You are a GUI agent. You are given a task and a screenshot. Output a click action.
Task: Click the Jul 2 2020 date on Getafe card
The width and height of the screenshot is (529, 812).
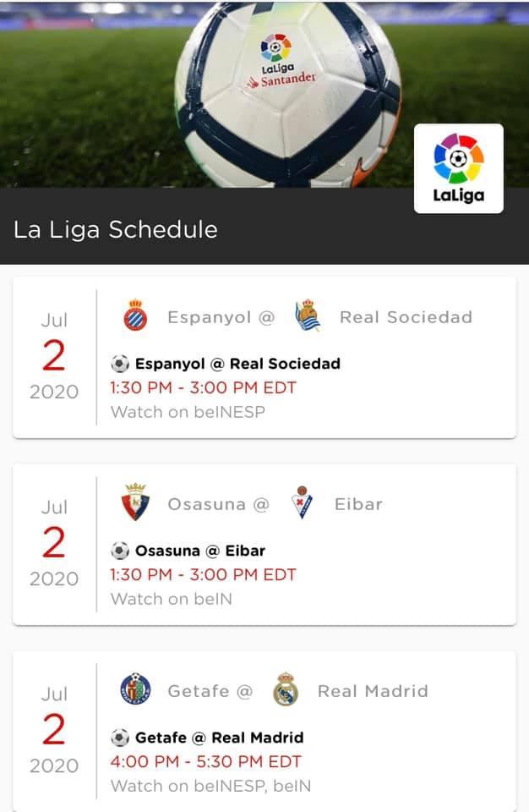pyautogui.click(x=54, y=729)
